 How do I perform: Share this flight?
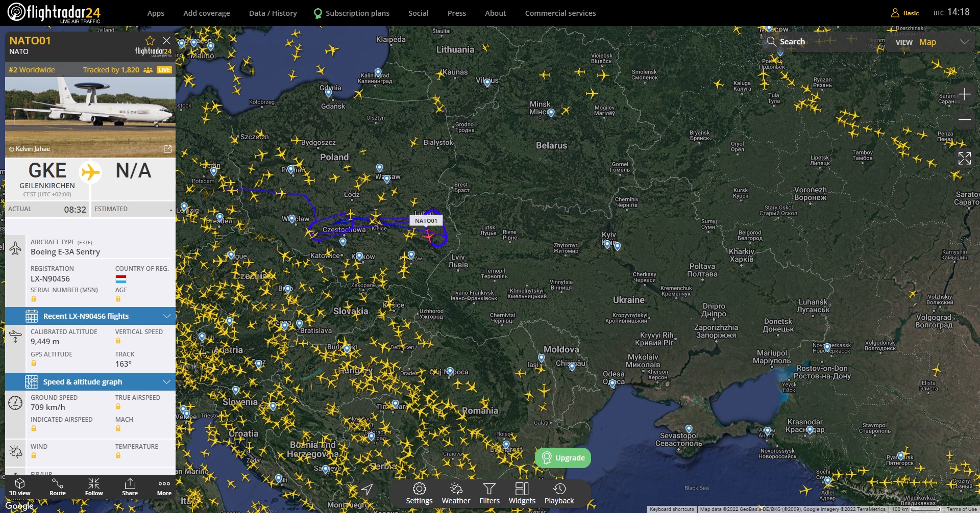pos(130,486)
